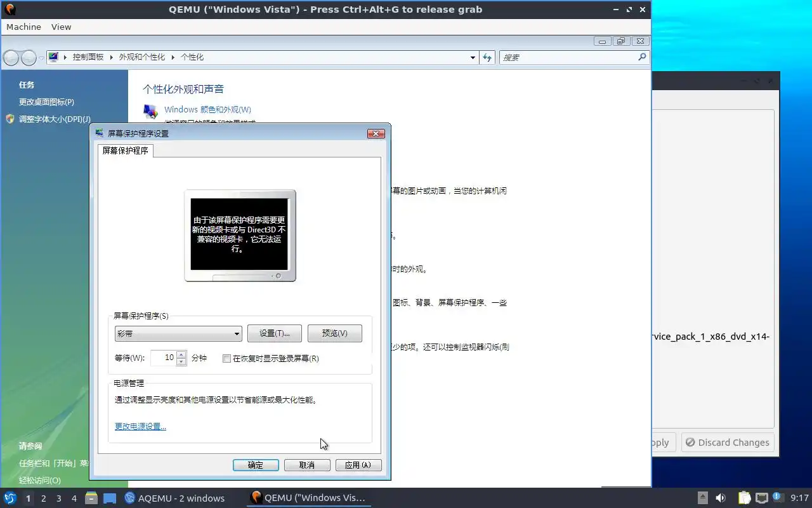The height and width of the screenshot is (508, 812).
Task: Open the network tray icon
Action: coord(762,498)
